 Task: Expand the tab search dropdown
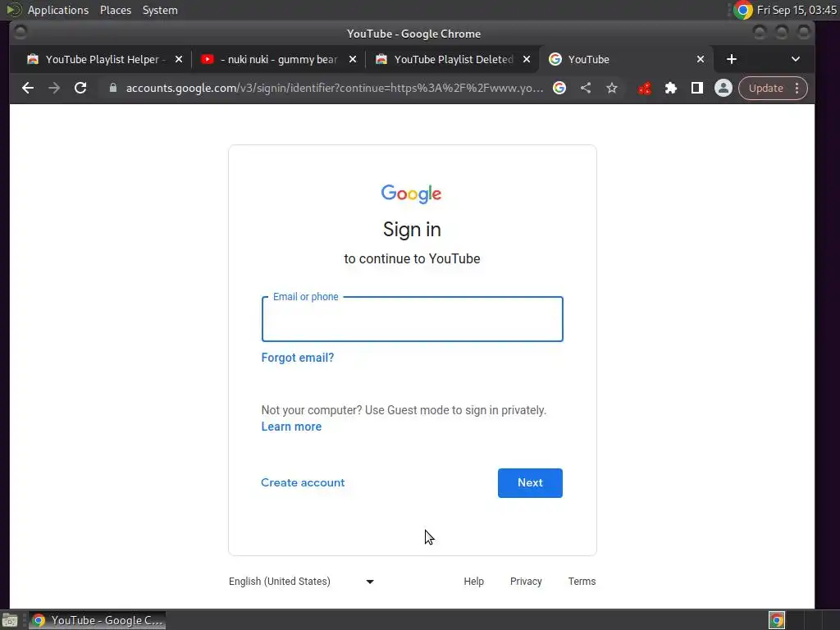click(x=796, y=59)
